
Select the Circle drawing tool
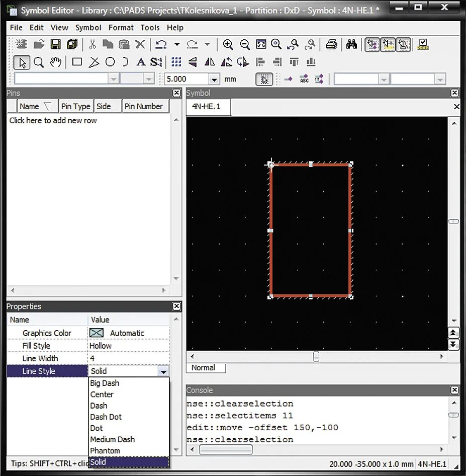tap(110, 62)
